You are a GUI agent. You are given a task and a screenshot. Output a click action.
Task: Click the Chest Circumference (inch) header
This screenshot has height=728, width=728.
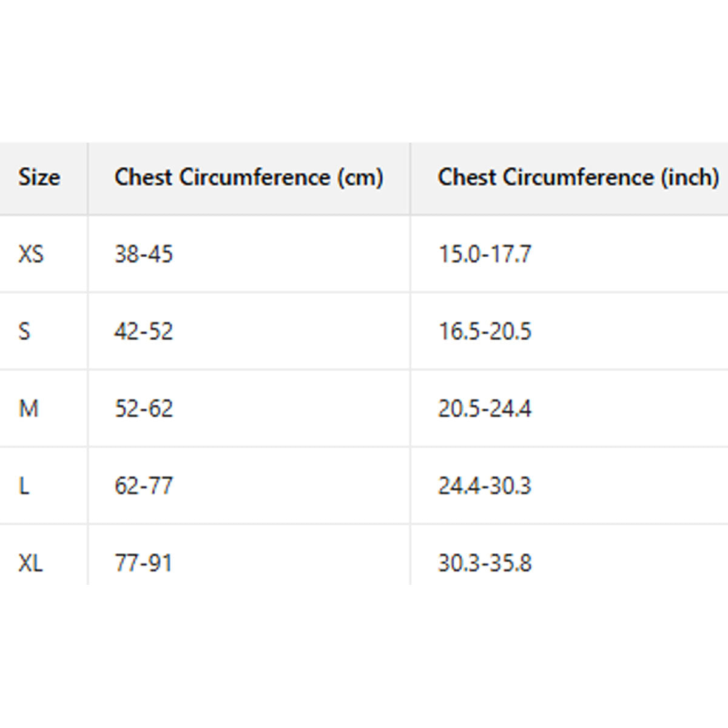[578, 178]
